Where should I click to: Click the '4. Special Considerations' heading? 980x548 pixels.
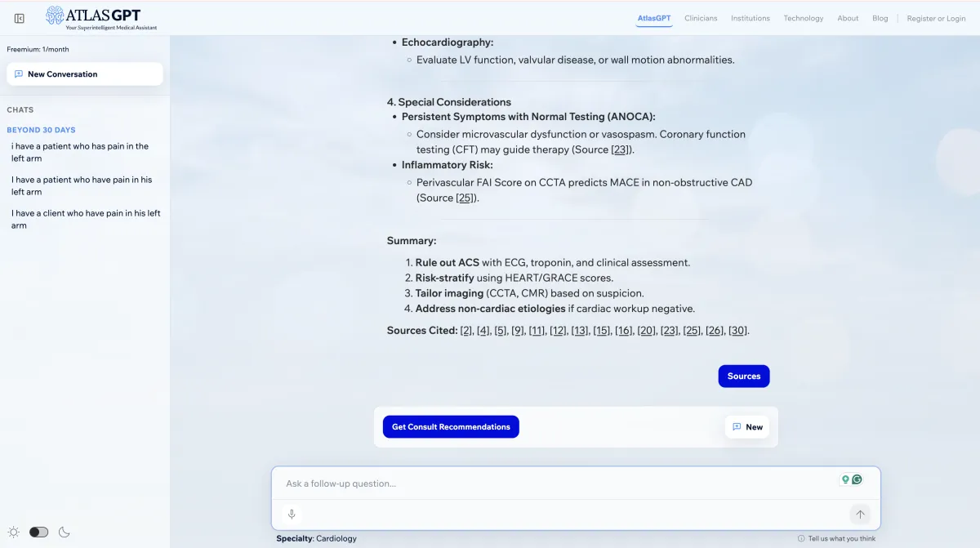(449, 102)
